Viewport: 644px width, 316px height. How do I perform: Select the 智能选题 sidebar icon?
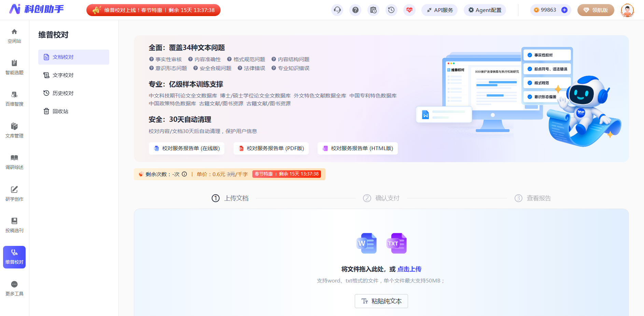[x=14, y=67]
